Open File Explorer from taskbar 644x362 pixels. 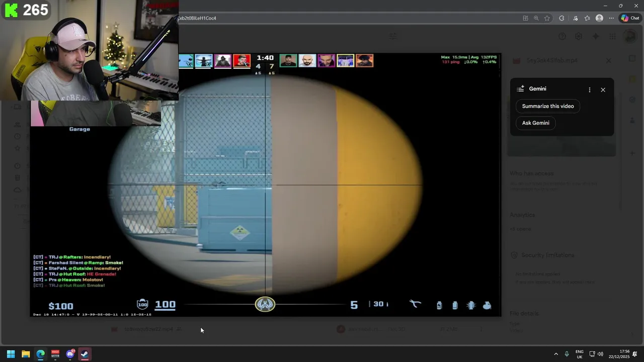26,354
